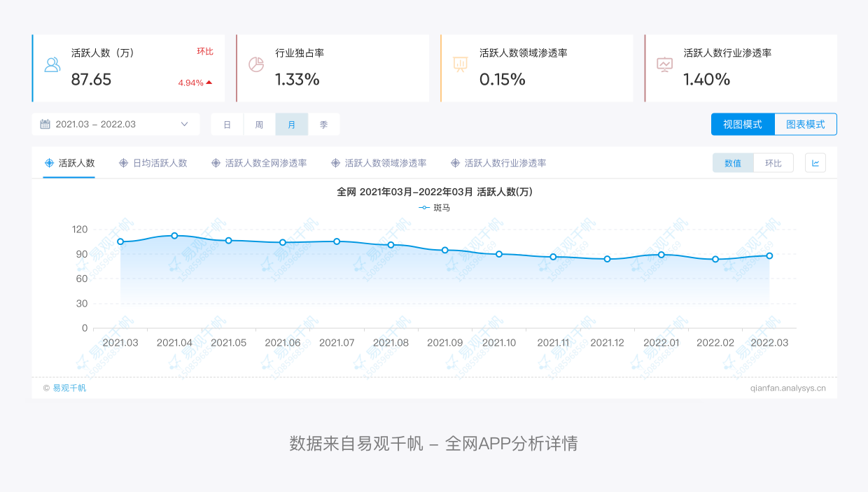868x492 pixels.
Task: Enable the 季 time granularity
Action: [x=324, y=123]
